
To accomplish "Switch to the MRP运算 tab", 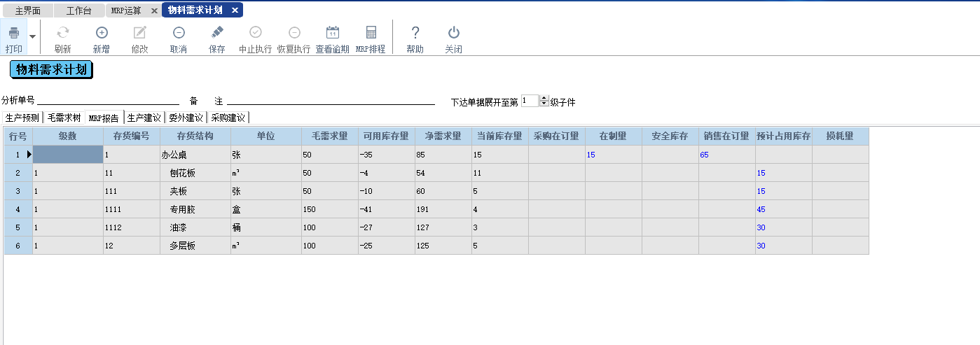I will [x=126, y=10].
